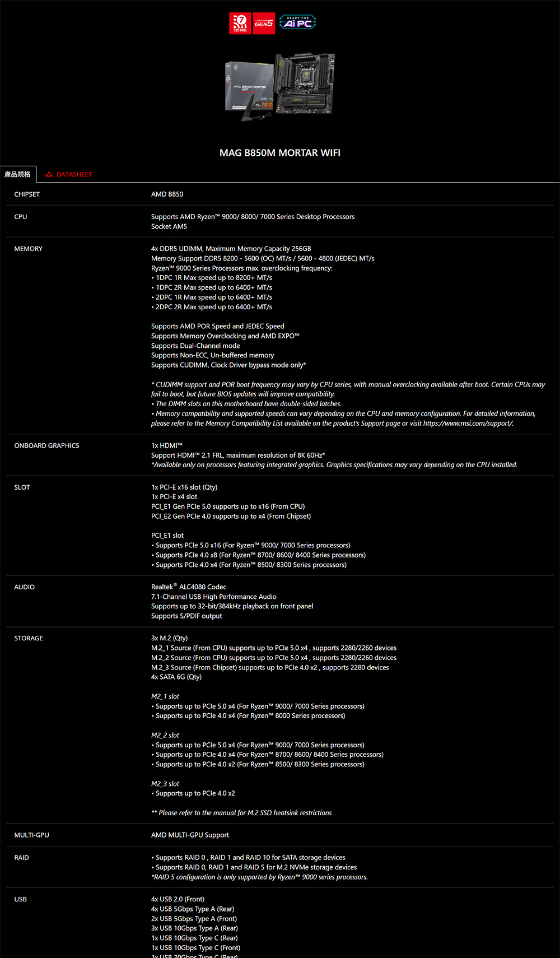560x958 pixels.
Task: Click the MULTI-GPU section label
Action: click(31, 835)
